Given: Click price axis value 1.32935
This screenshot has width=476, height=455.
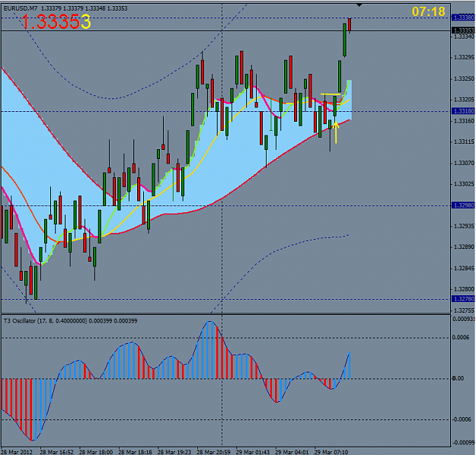Looking at the screenshot, I should 464,226.
